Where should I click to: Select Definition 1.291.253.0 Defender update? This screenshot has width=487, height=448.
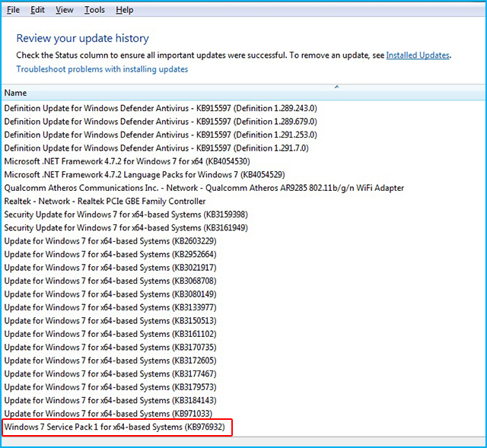coord(161,135)
